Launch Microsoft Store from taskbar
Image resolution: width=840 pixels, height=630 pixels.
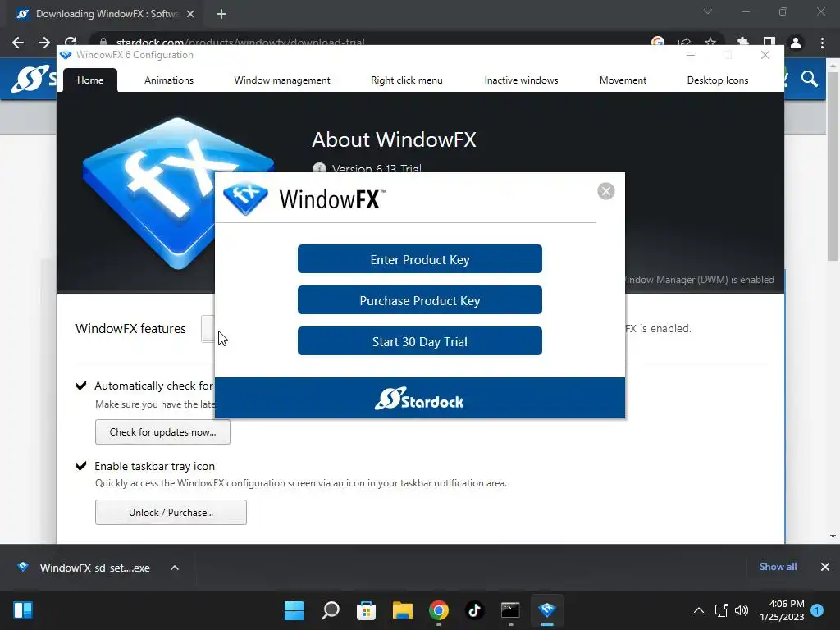point(366,610)
